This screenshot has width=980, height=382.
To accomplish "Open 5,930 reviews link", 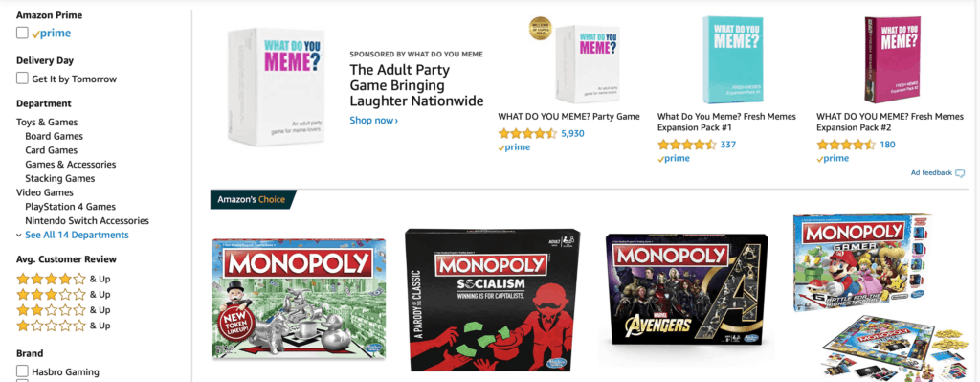I will [572, 133].
